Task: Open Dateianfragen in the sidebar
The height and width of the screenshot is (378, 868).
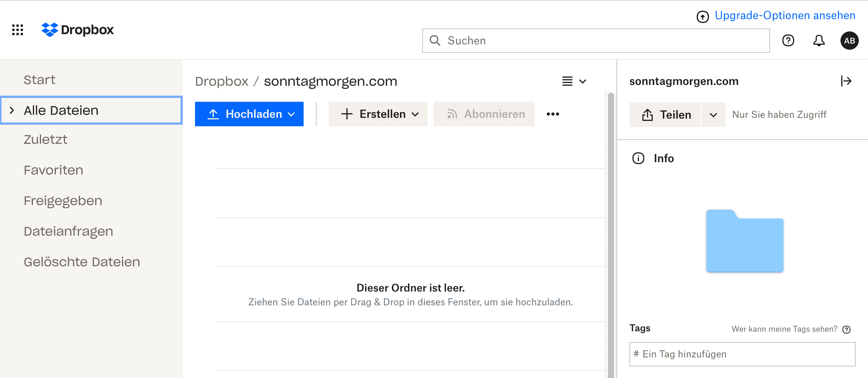Action: pos(68,231)
